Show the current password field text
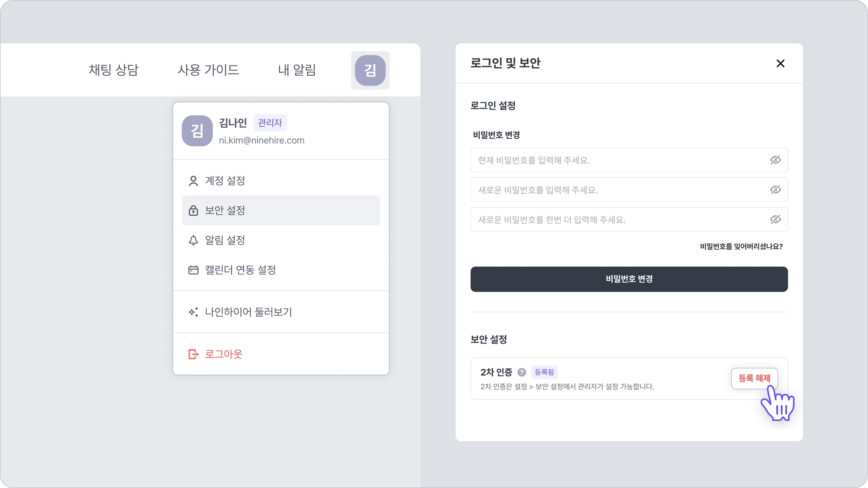 775,160
